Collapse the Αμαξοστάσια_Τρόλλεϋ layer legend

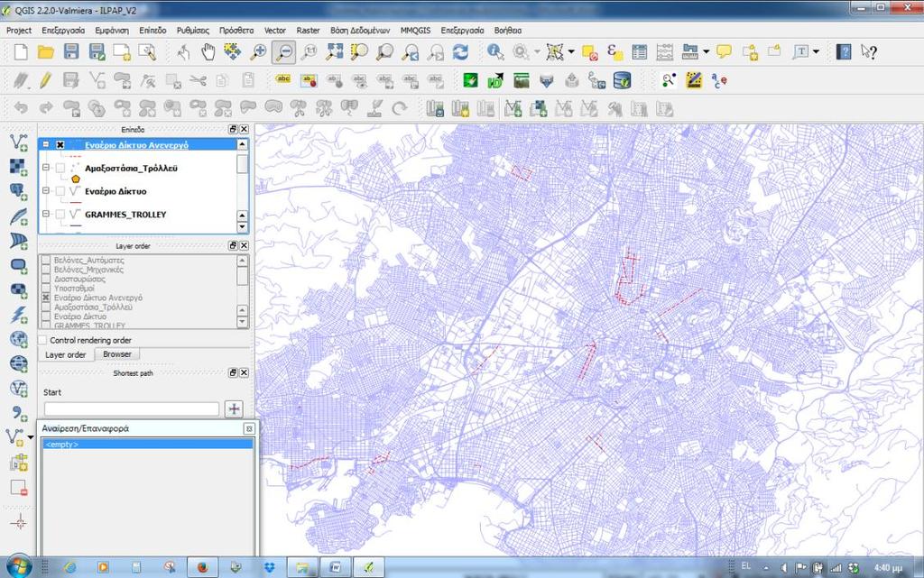pos(46,168)
